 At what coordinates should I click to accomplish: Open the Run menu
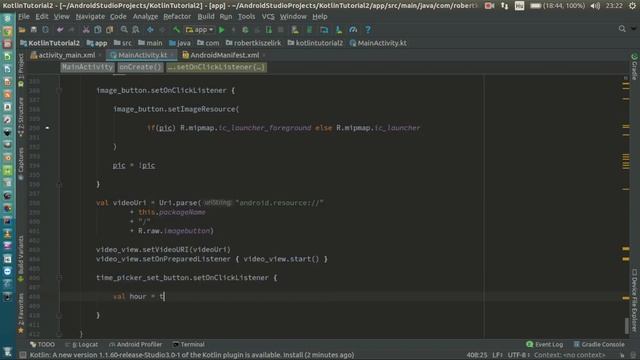[x=226, y=17]
